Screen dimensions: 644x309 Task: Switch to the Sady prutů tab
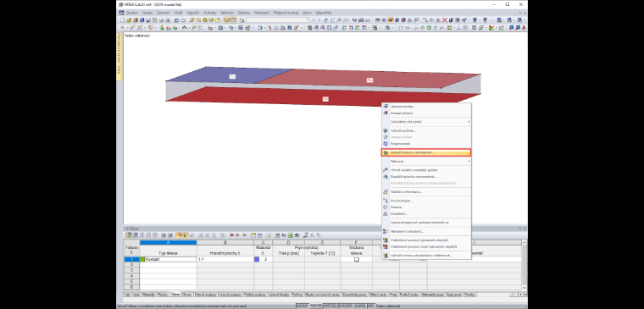pyautogui.click(x=455, y=295)
